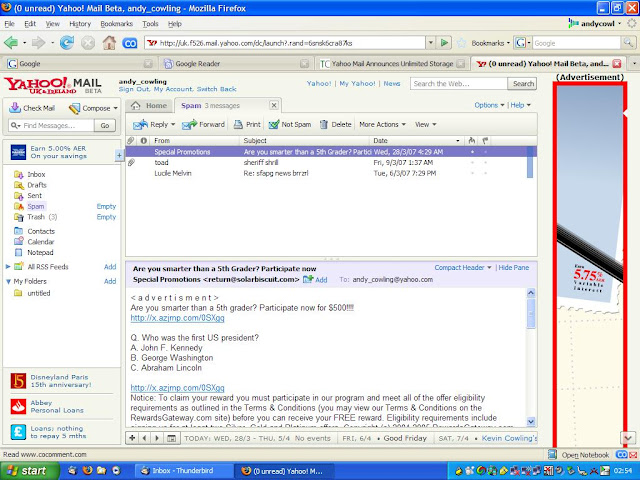
Task: Click the web Search button
Action: coord(523,84)
